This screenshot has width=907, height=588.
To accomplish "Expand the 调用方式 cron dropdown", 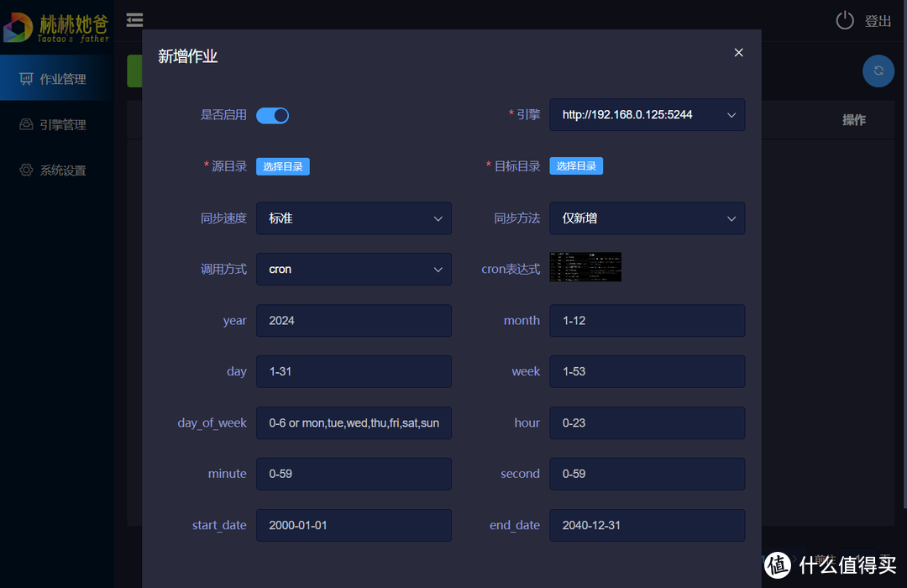I will (354, 270).
